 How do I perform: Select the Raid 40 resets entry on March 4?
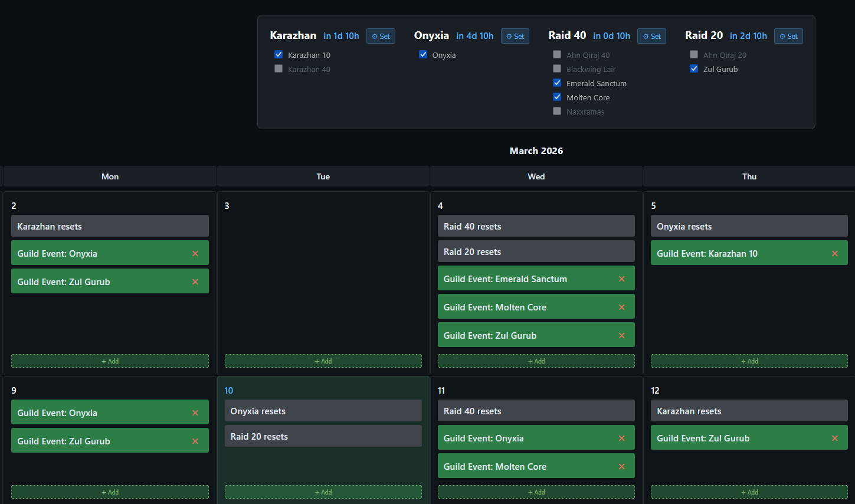(x=536, y=226)
